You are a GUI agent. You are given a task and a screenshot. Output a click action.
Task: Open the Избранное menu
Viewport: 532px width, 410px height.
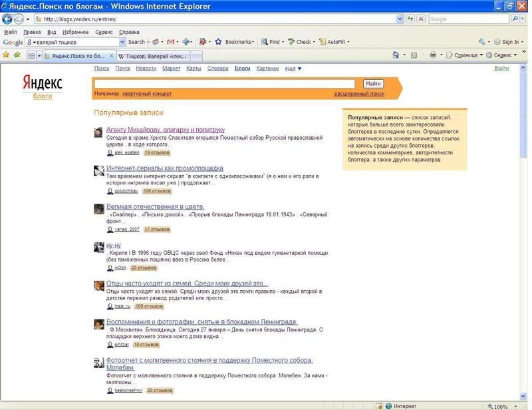(75, 32)
